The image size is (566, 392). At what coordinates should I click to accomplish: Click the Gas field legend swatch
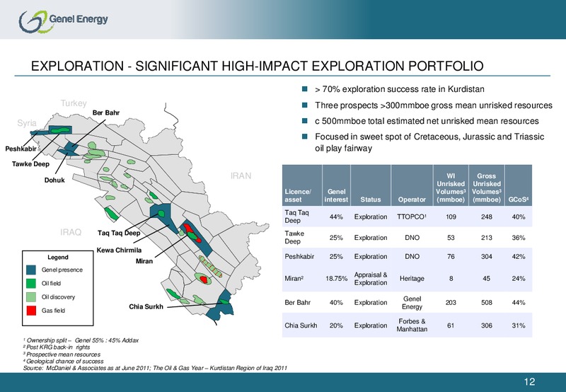click(x=31, y=311)
